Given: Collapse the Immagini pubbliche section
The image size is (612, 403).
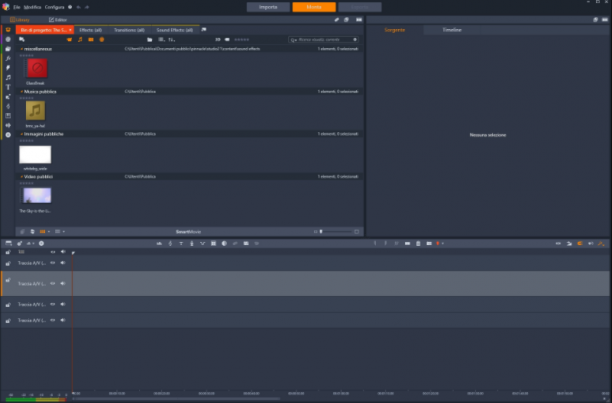Looking at the screenshot, I should click(x=21, y=134).
